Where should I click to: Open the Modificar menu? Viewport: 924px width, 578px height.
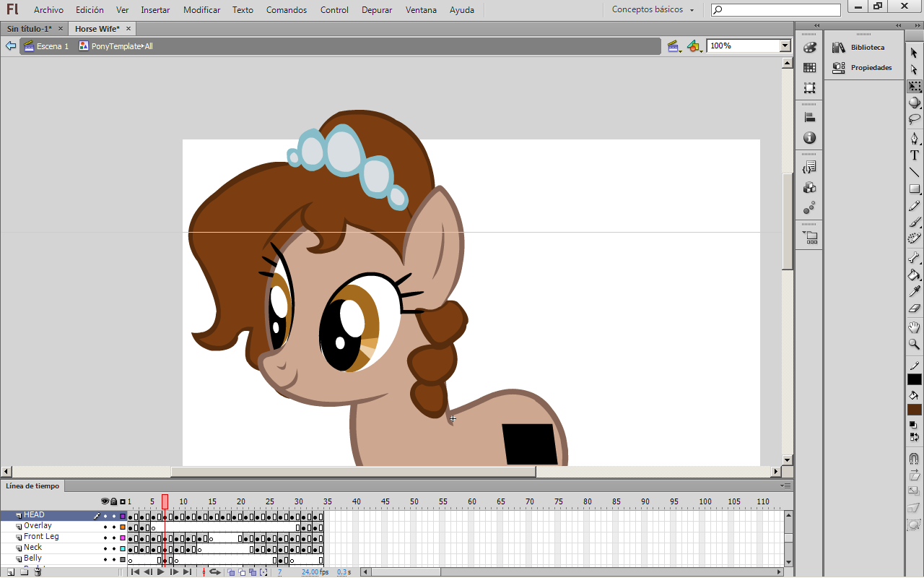(202, 10)
